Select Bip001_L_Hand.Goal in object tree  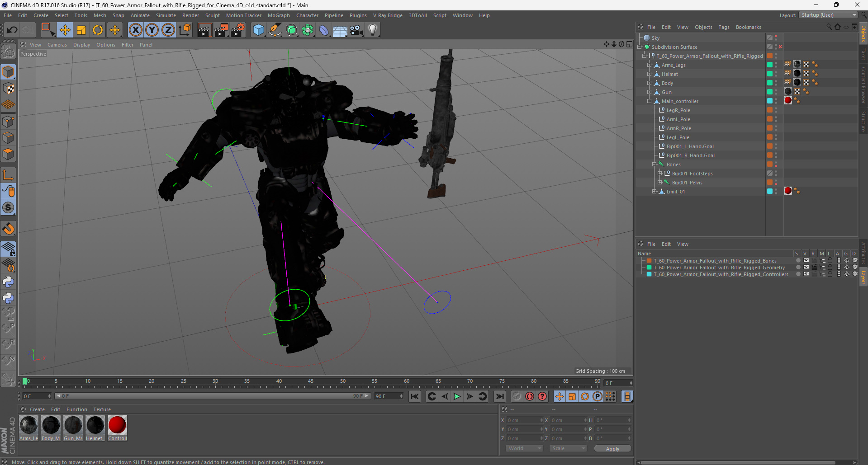pyautogui.click(x=690, y=146)
